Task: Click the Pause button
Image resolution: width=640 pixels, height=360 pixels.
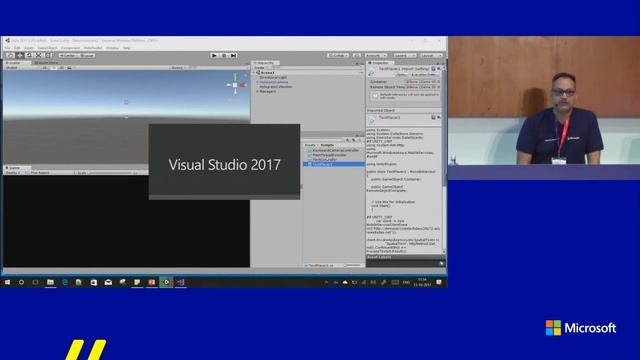Action: [224, 55]
